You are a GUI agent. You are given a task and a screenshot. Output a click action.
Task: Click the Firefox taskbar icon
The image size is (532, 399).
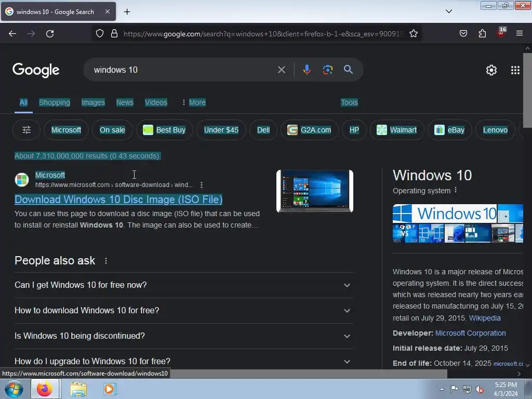45,389
